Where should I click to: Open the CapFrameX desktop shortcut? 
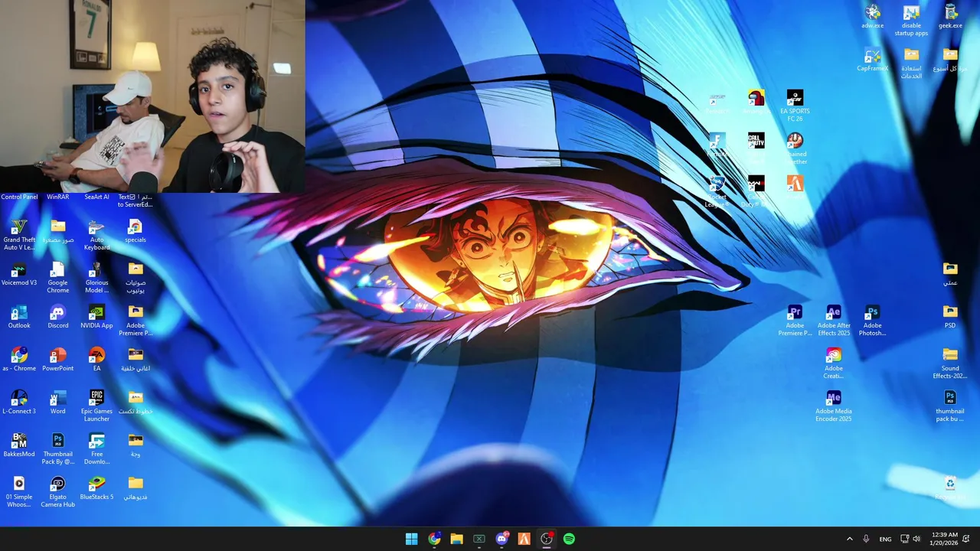(872, 60)
